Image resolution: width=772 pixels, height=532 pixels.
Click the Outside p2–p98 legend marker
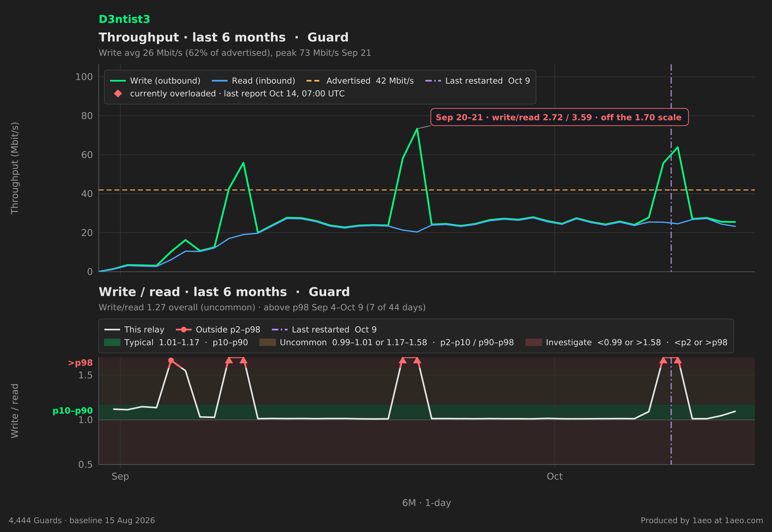click(x=184, y=330)
